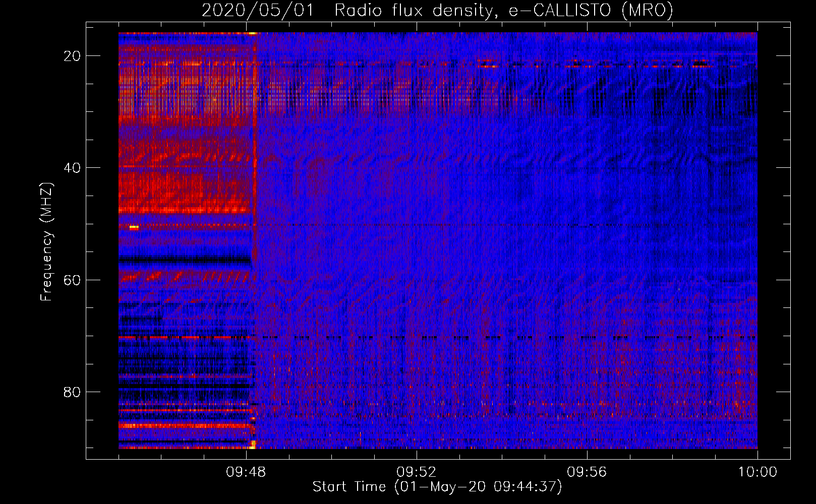816x504 pixels.
Task: Click the 09:48 time tick label
Action: tap(246, 472)
